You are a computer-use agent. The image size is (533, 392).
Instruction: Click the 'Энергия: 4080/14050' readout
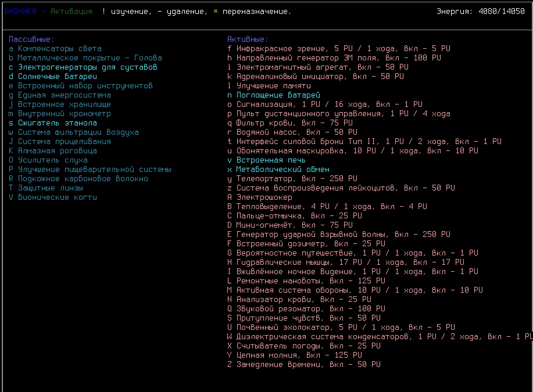[481, 12]
